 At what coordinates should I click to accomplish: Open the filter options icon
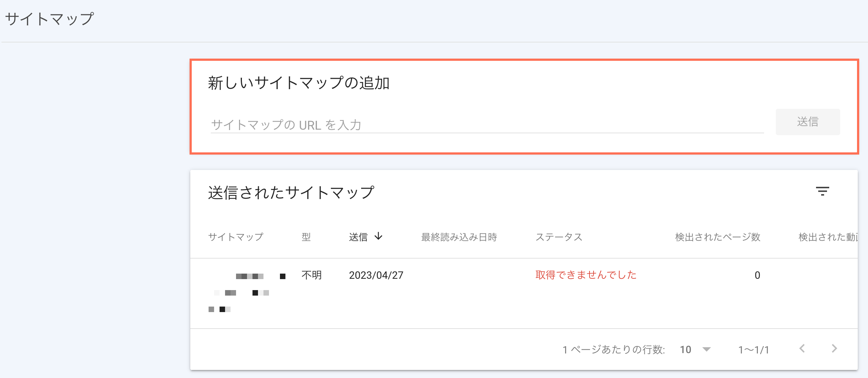(822, 191)
